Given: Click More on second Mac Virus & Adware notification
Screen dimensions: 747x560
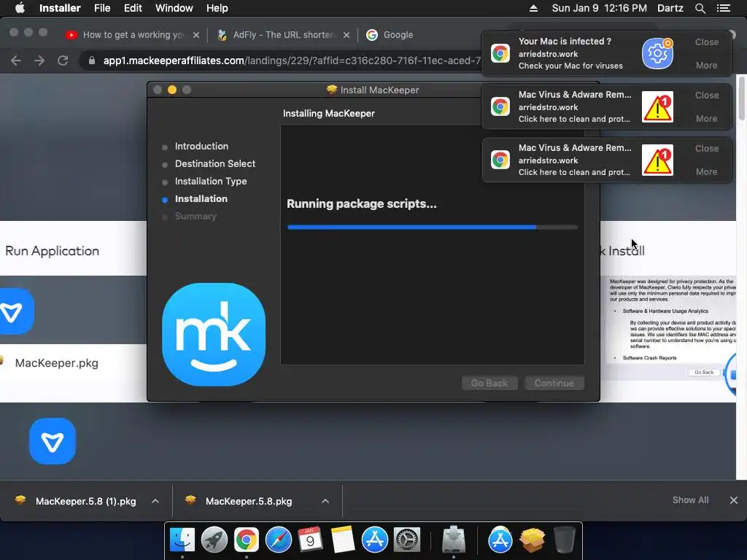Looking at the screenshot, I should coord(706,172).
